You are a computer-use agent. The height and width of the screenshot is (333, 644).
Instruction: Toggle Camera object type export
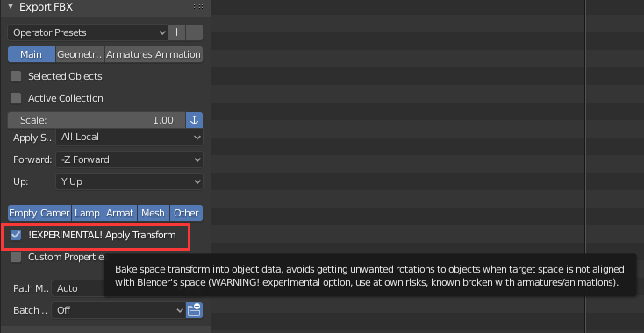pyautogui.click(x=55, y=213)
